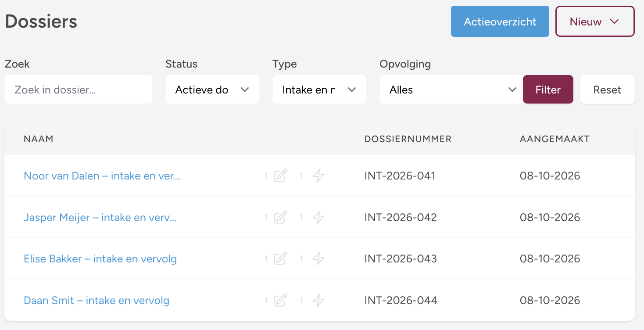The image size is (644, 330).
Task: Click the lightning action icon for Daan Smit
Action: [318, 300]
